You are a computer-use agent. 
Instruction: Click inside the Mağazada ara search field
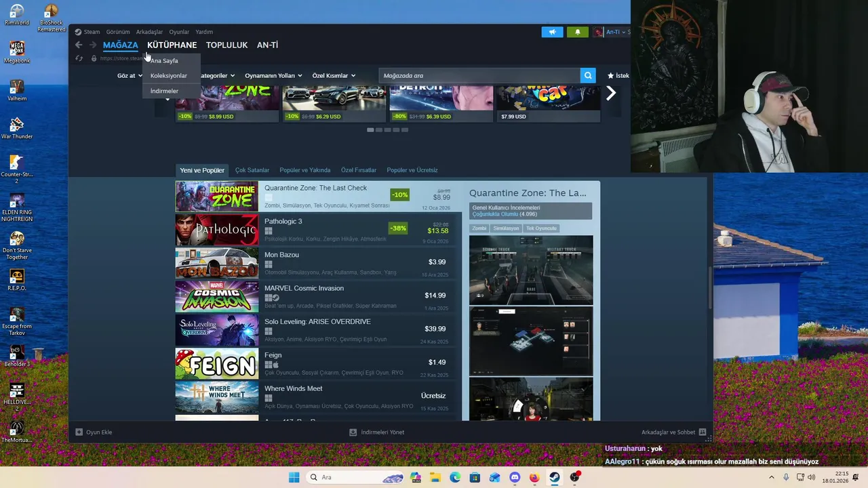pos(479,76)
